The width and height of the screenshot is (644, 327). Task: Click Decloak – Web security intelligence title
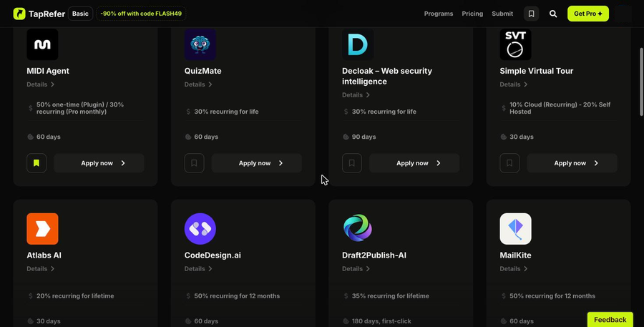pos(387,76)
